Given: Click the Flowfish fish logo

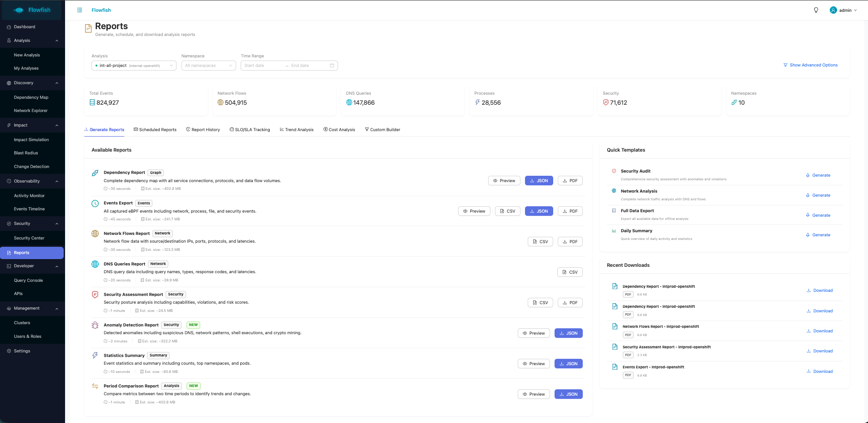Looking at the screenshot, I should point(19,10).
